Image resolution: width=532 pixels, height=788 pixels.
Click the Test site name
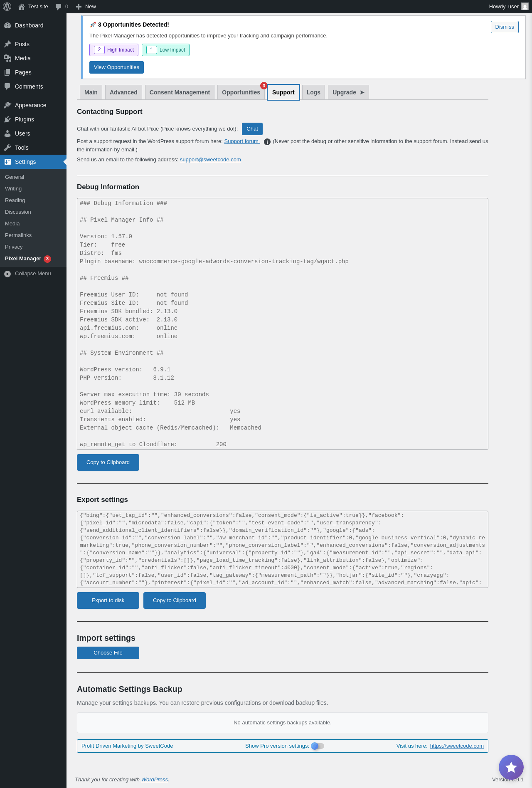(x=38, y=7)
